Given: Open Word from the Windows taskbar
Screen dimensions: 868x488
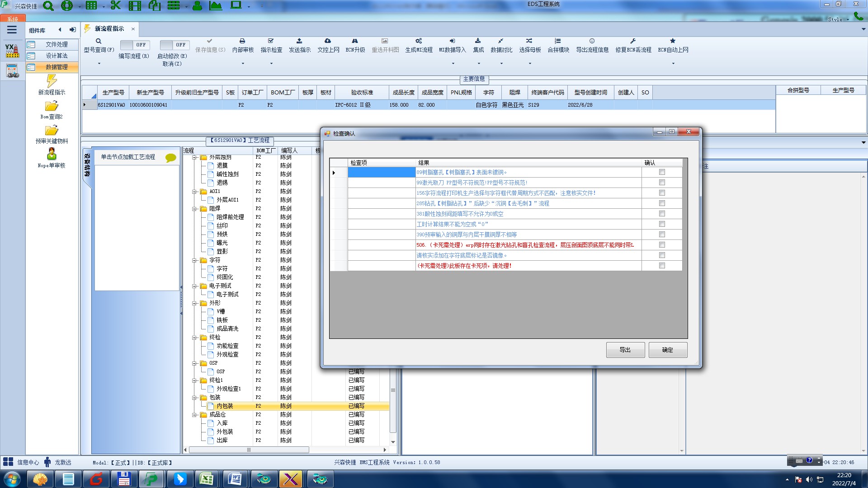Looking at the screenshot, I should coord(235,479).
